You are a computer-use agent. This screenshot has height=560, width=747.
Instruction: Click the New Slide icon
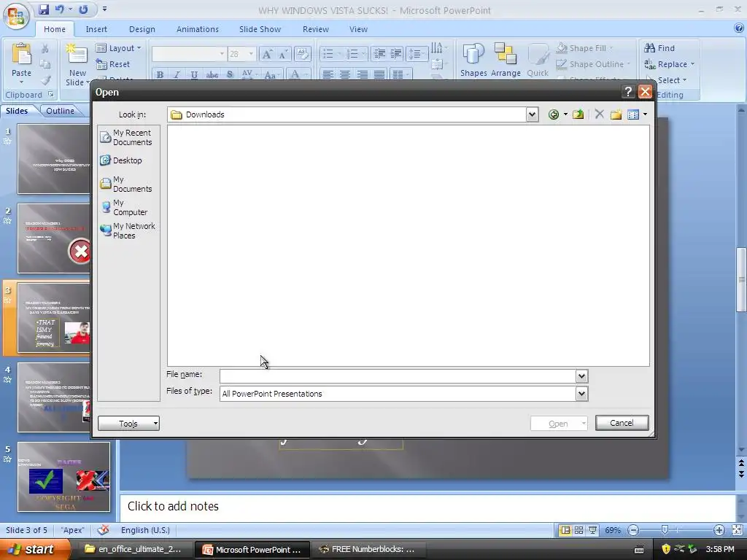77,55
